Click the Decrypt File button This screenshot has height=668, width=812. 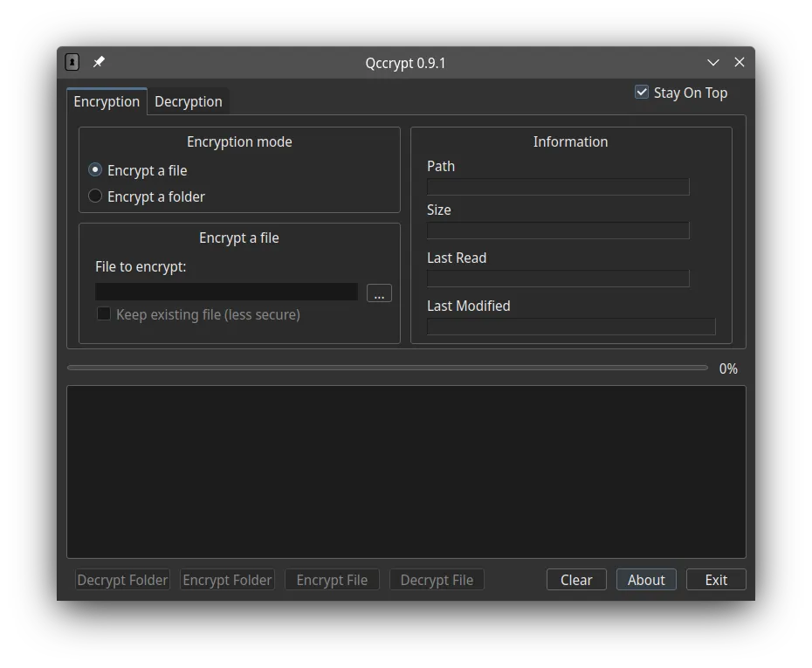(437, 580)
